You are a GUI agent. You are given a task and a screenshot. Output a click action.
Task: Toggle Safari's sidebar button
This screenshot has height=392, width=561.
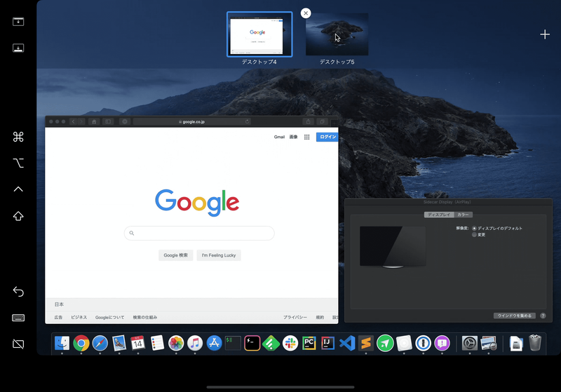[108, 121]
